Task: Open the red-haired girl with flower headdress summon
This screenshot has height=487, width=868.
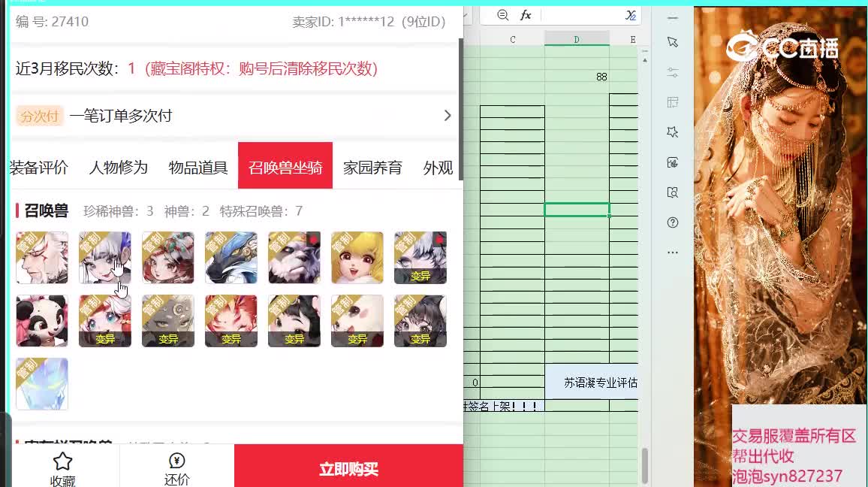Action: [x=168, y=258]
